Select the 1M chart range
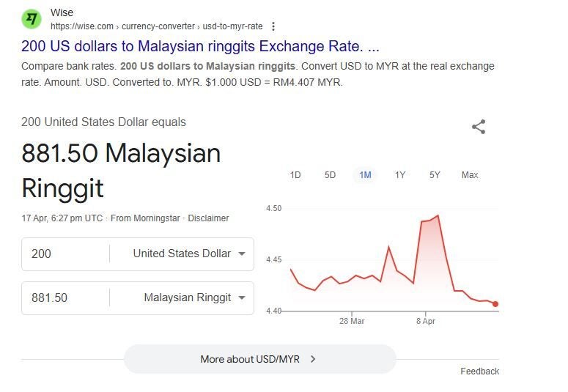Viewport: 568px width, 392px height. (x=365, y=175)
